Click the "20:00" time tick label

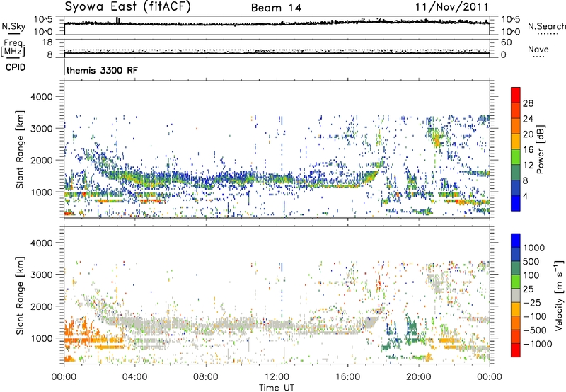(x=419, y=377)
